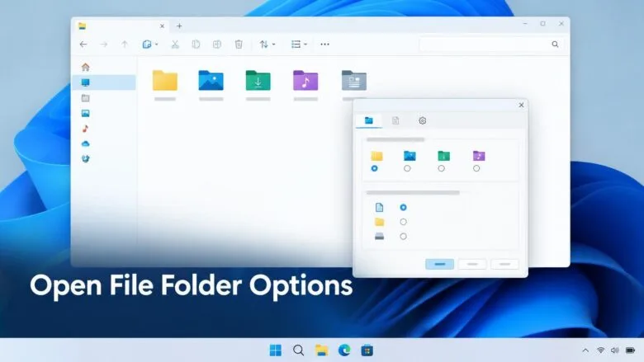The width and height of the screenshot is (644, 362).
Task: Select the yellow folder in file pane
Action: pos(165,80)
